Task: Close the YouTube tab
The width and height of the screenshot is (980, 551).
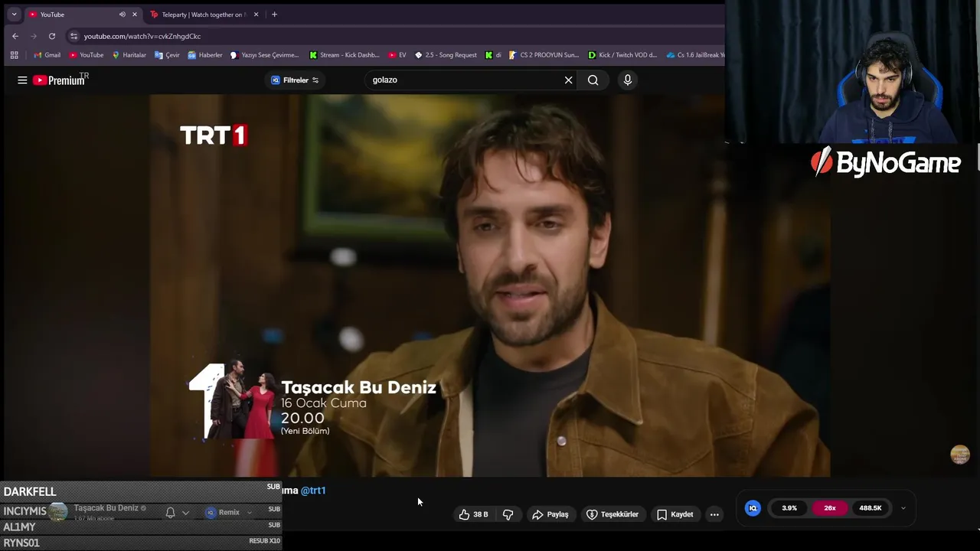Action: coord(136,15)
